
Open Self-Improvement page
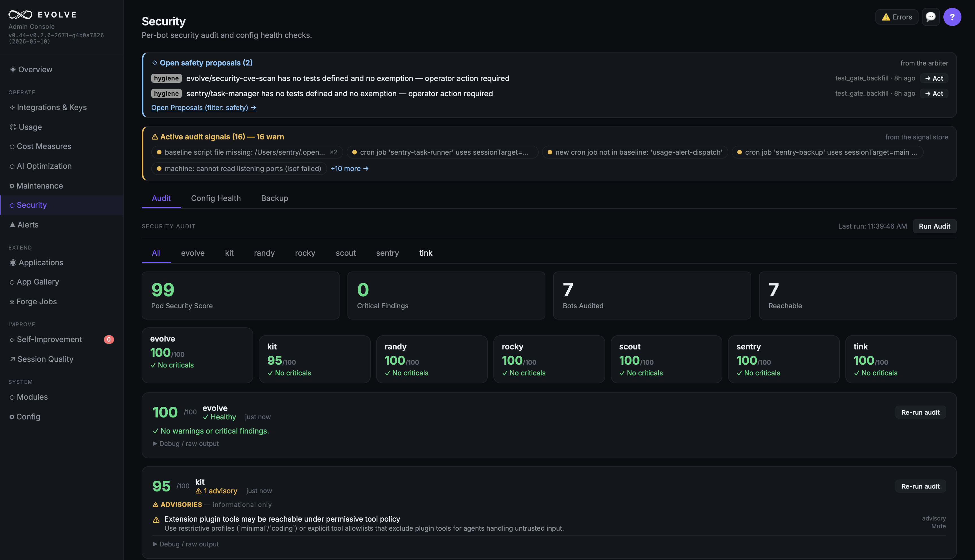pos(62,339)
